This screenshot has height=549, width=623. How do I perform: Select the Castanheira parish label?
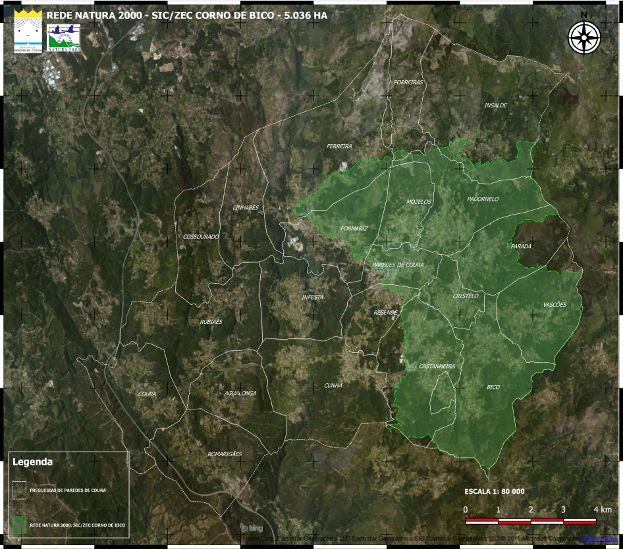coord(437,366)
